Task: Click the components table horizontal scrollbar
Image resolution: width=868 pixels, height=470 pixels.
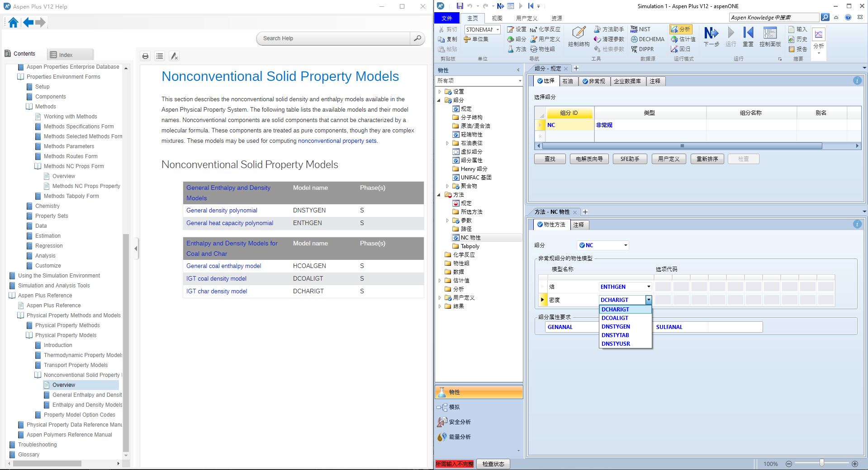Action: [682, 146]
